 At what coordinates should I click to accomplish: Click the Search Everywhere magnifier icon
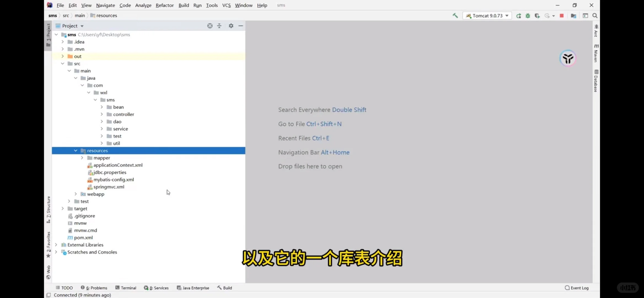click(595, 16)
